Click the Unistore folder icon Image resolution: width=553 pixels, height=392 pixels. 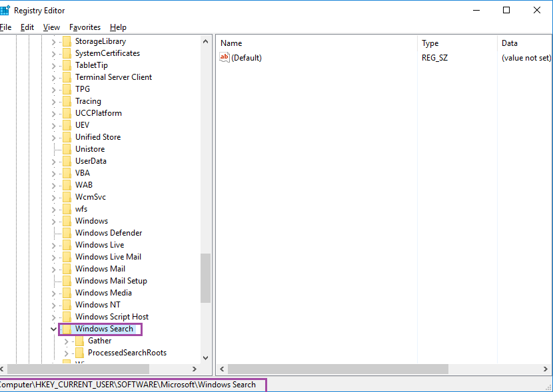click(x=67, y=149)
